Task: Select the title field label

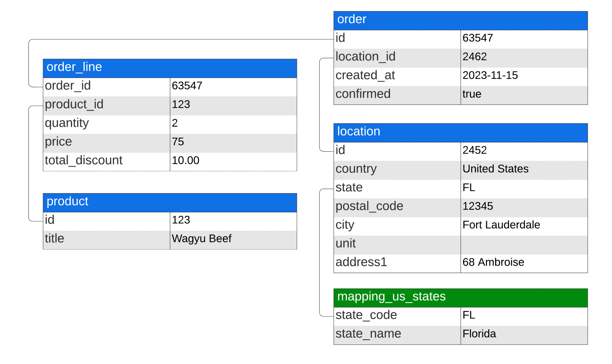Action: click(54, 238)
